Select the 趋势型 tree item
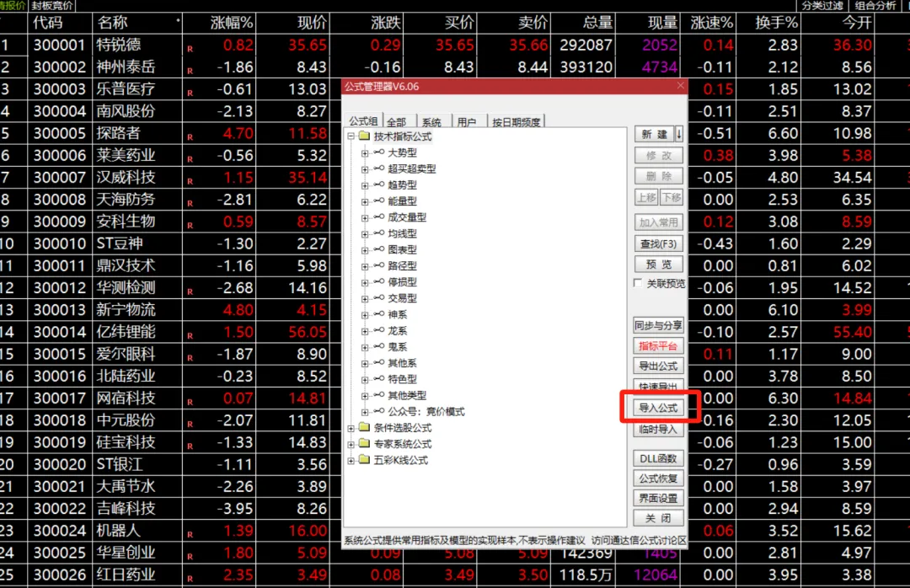 point(402,185)
